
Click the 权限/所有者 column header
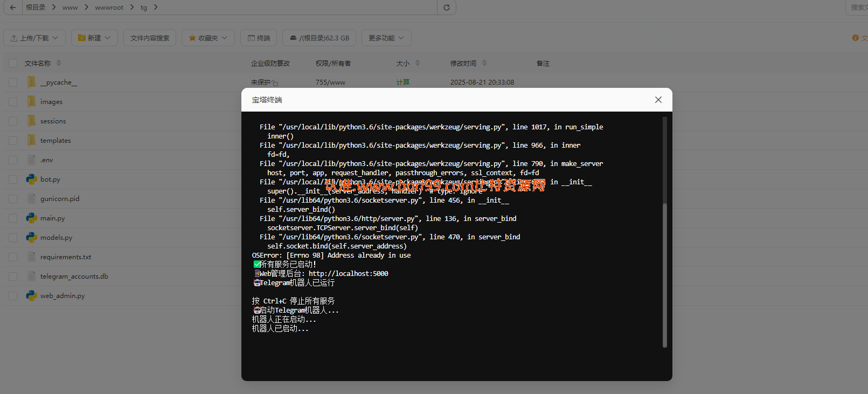click(x=333, y=63)
